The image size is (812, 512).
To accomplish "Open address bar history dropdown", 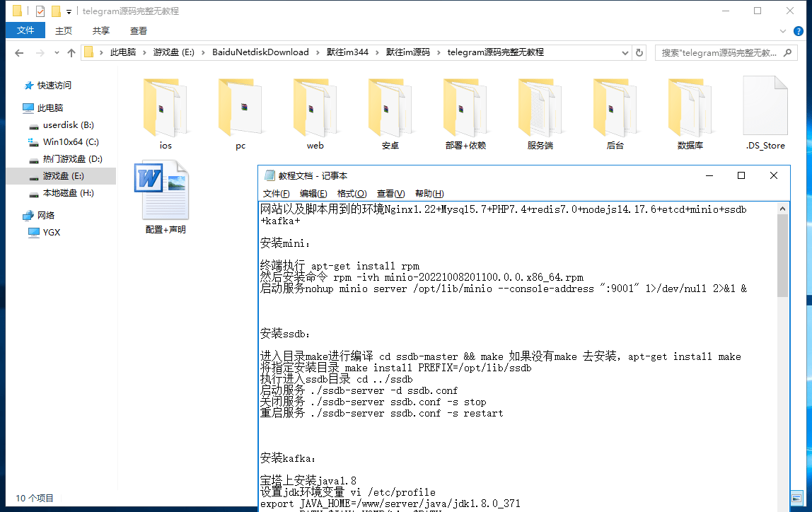I will [x=625, y=53].
